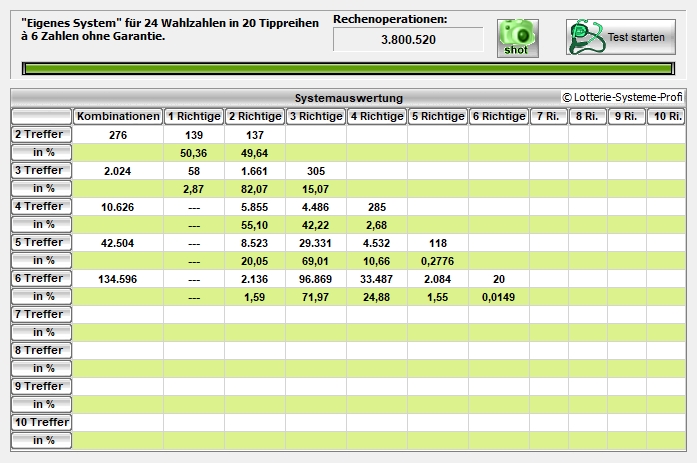Click the 10 Treffer row header

pos(41,422)
